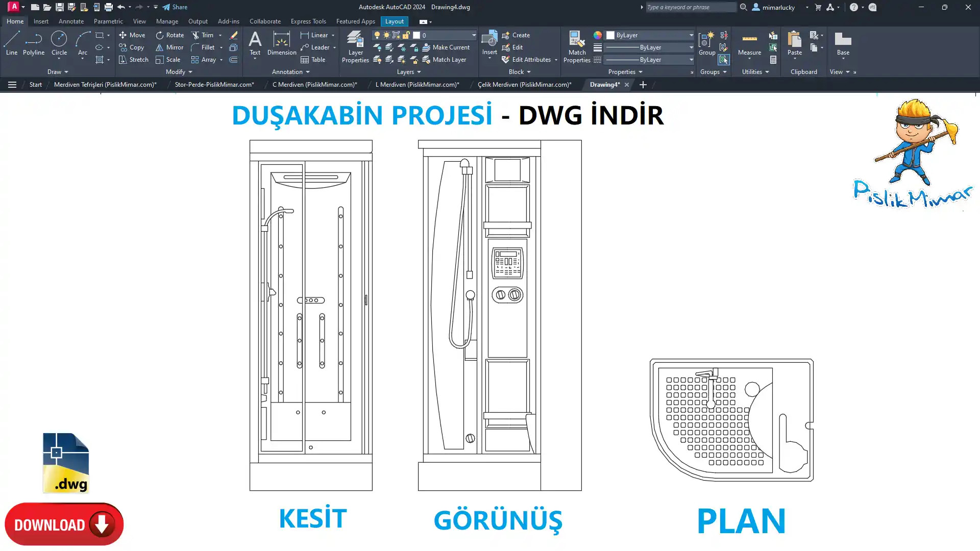
Task: Select the Line drawing tool
Action: click(11, 43)
